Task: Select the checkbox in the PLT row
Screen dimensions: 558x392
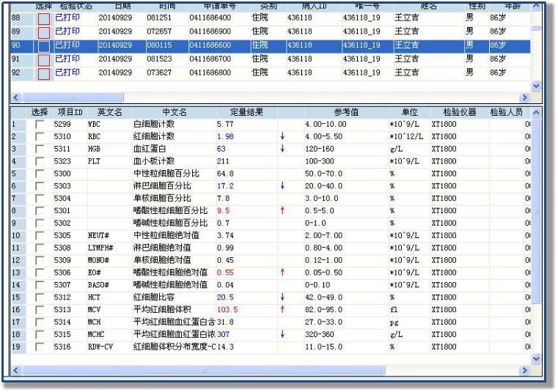Action: tap(40, 161)
